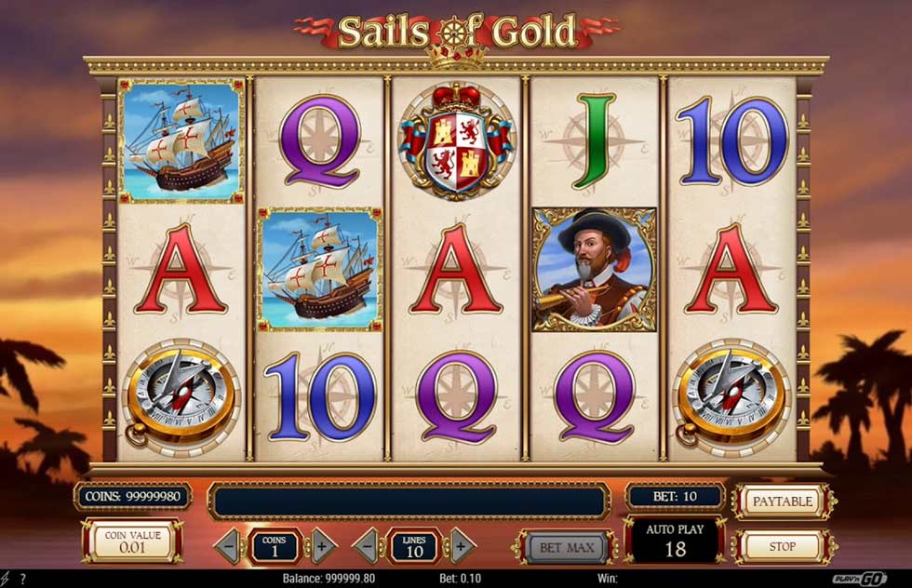Click the ship symbol on reel two
The image size is (912, 588).
coord(320,270)
